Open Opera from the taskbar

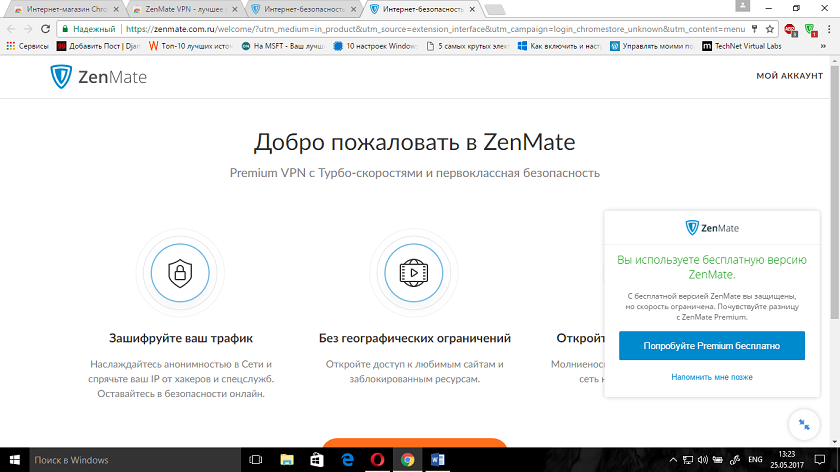click(378, 460)
